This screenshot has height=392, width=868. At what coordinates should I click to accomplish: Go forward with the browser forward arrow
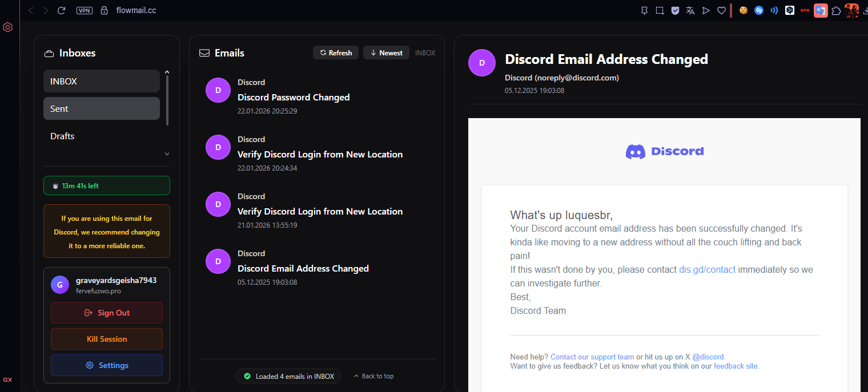[x=46, y=10]
